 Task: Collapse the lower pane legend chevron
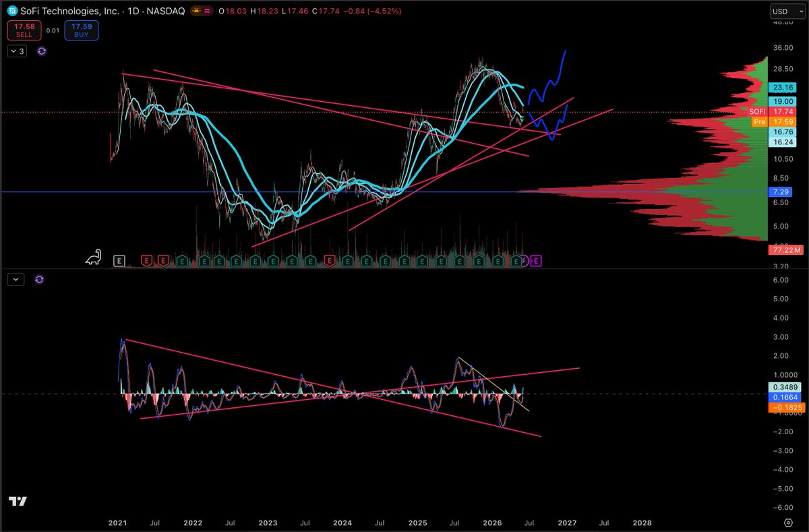pyautogui.click(x=16, y=279)
